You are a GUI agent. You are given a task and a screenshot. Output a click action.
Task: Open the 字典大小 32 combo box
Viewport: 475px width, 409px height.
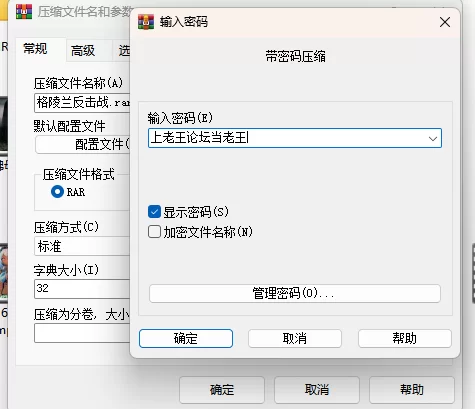82,289
